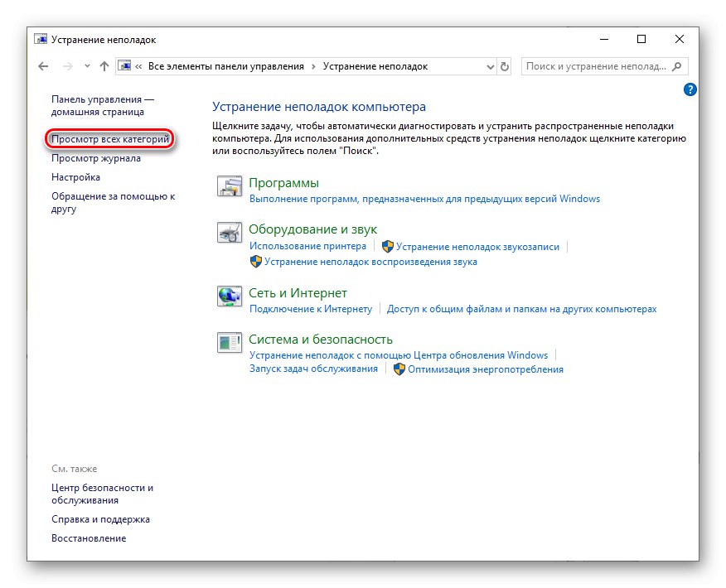Open Справка и поддержка

pos(100,519)
